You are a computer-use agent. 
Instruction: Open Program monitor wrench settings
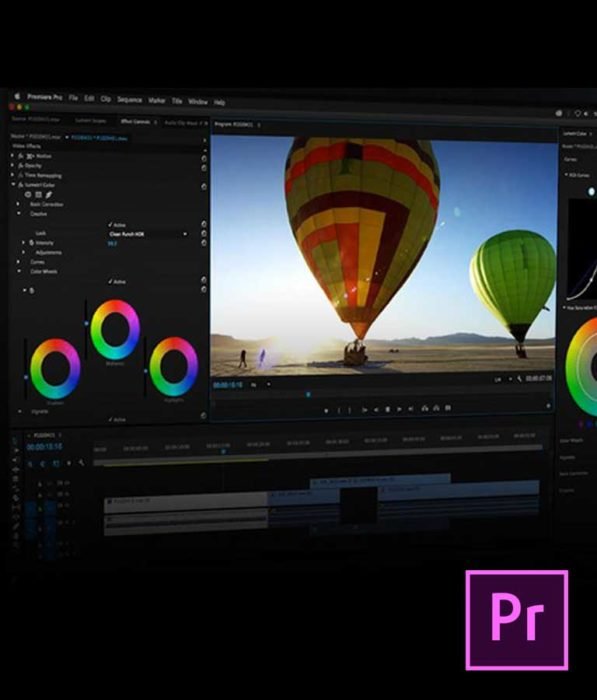coord(519,379)
